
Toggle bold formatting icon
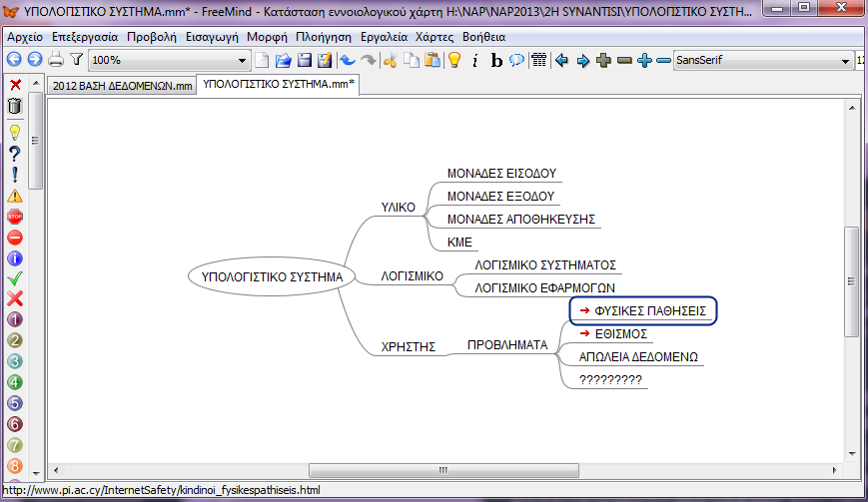[496, 61]
